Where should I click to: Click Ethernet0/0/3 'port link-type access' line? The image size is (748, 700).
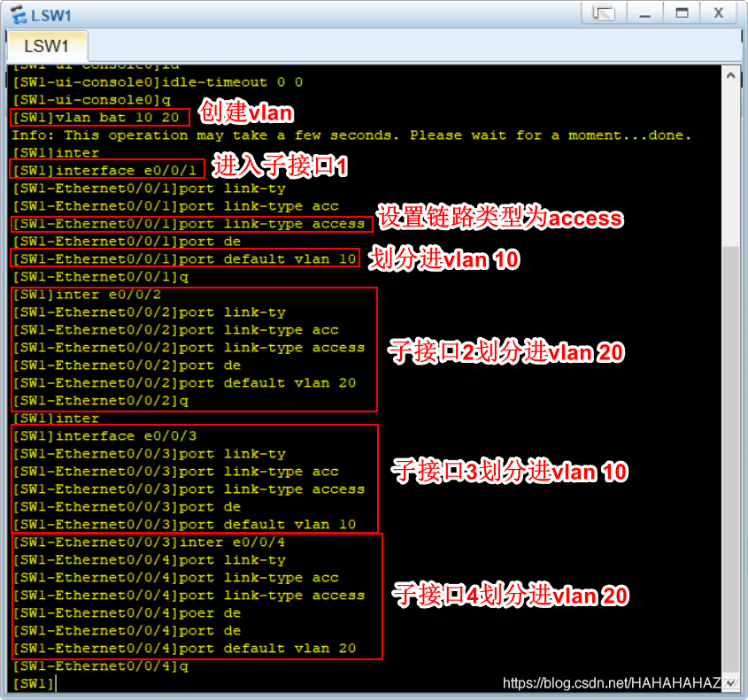pos(189,489)
